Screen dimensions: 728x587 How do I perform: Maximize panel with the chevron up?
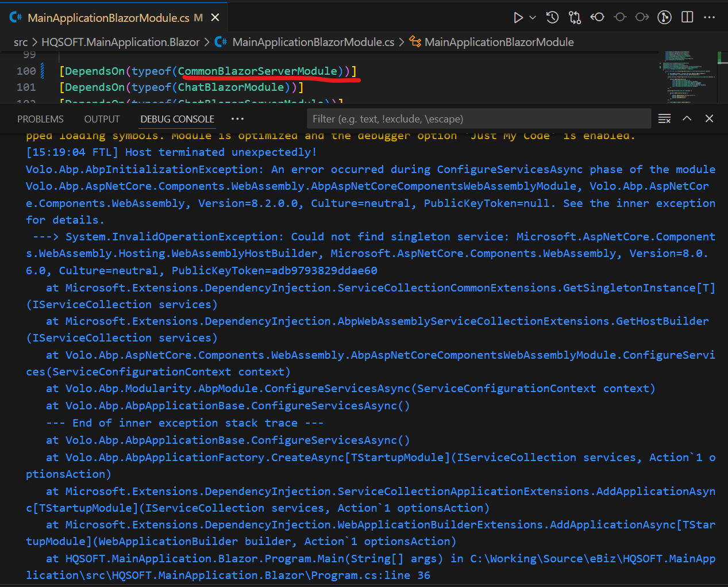(x=687, y=118)
